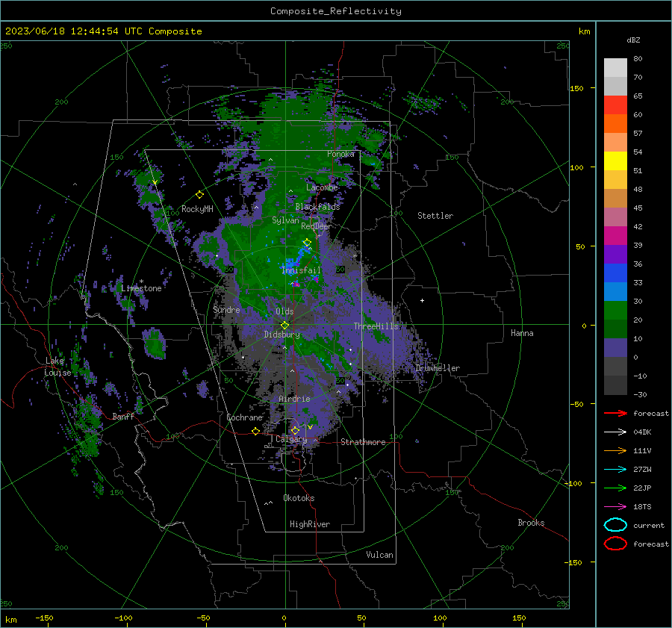Screen dimensions: 672x628
Task: Click the -150 tick on the bottom axis
Action: (x=44, y=618)
